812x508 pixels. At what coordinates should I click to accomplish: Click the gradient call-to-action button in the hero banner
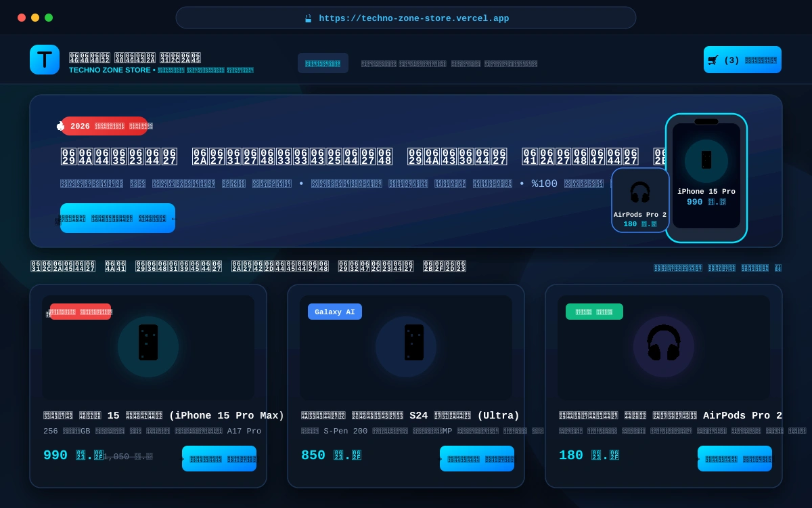click(118, 218)
